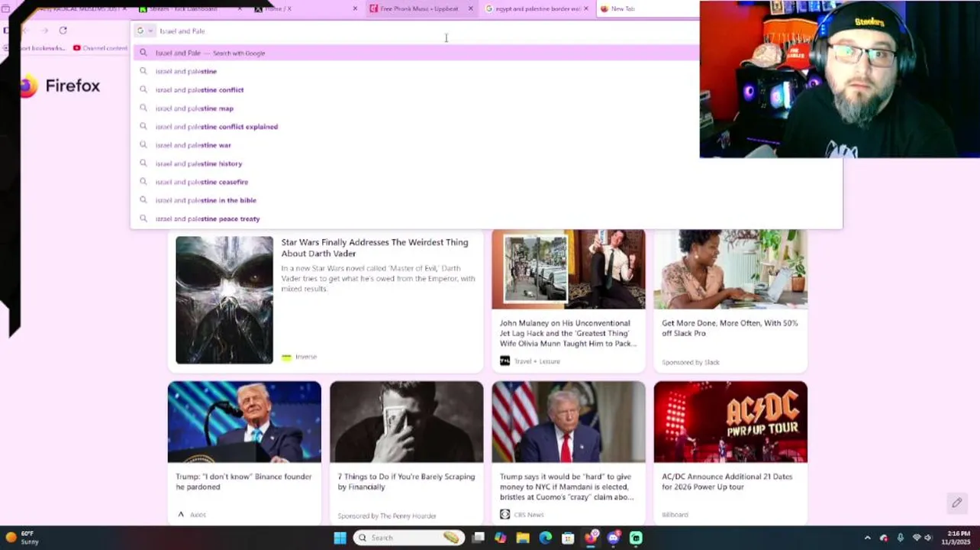Screen dimensions: 980x550
Task: Click the Wi-Fi network tray icon
Action: [917, 538]
